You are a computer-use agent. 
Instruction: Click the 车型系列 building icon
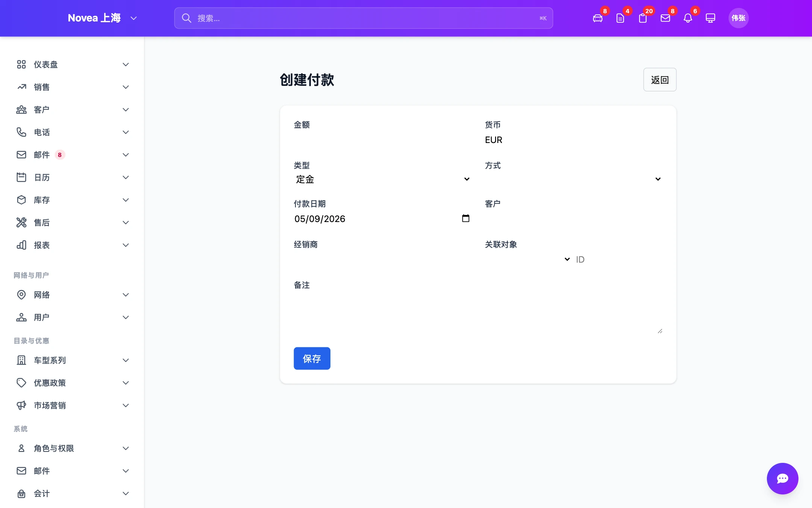21,360
